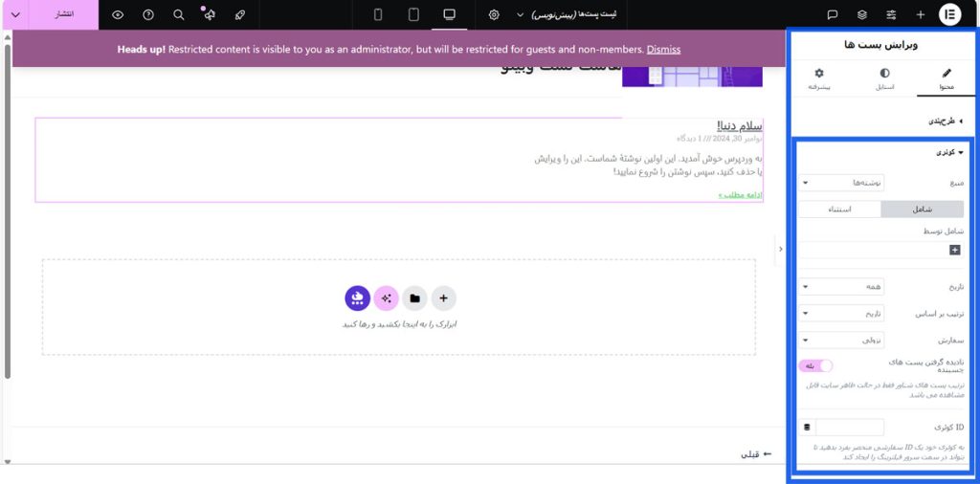Open سفارش dropdown showing نزولی
Image resolution: width=980 pixels, height=484 pixels.
tap(841, 341)
